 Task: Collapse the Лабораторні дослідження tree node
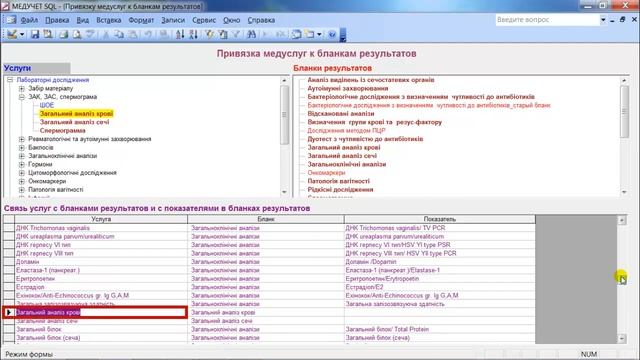coord(10,80)
